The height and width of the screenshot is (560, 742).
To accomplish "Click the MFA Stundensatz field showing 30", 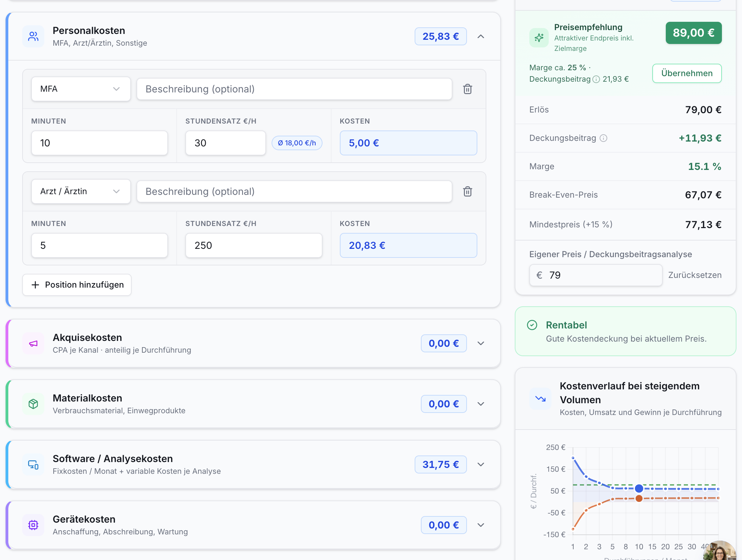I will pyautogui.click(x=226, y=143).
